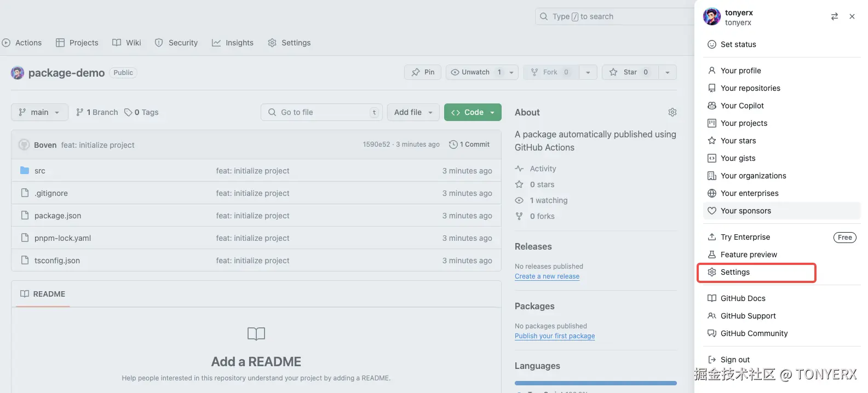Open the package.json file
The width and height of the screenshot is (868, 393).
click(x=58, y=216)
